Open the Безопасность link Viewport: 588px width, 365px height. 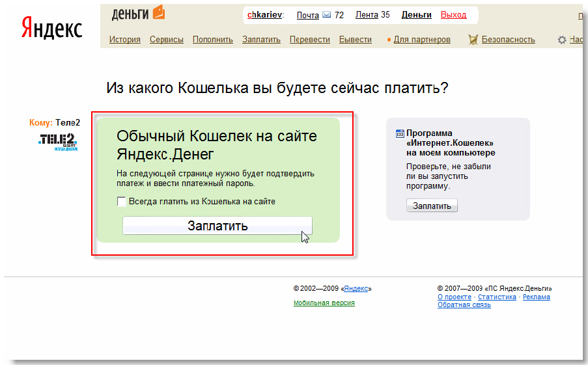508,39
